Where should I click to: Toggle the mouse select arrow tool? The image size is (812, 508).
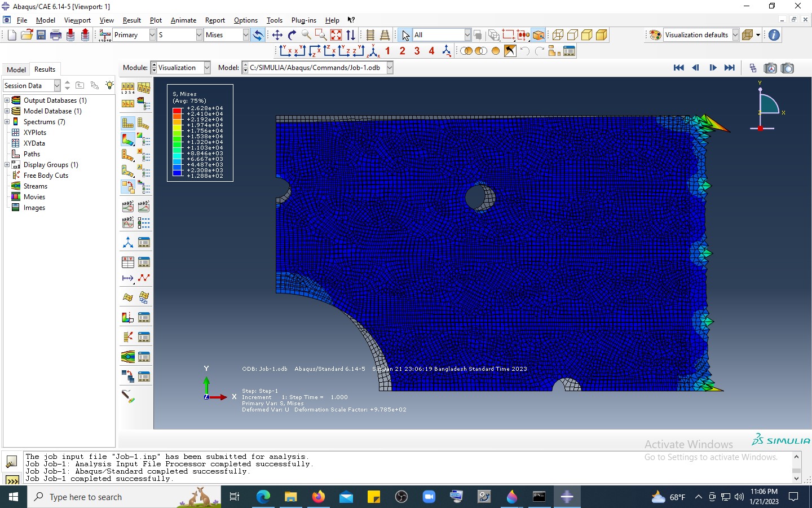pyautogui.click(x=405, y=35)
